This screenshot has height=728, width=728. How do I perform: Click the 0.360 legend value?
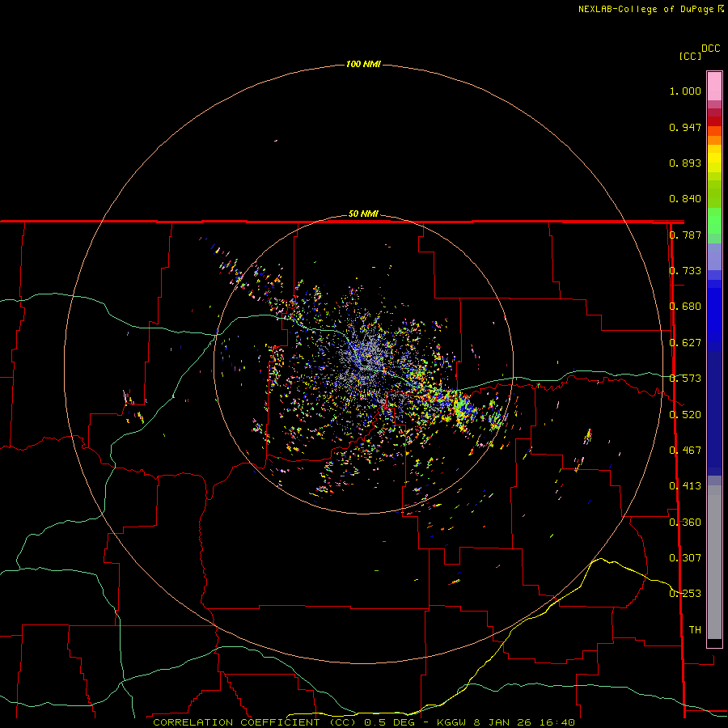685,523
